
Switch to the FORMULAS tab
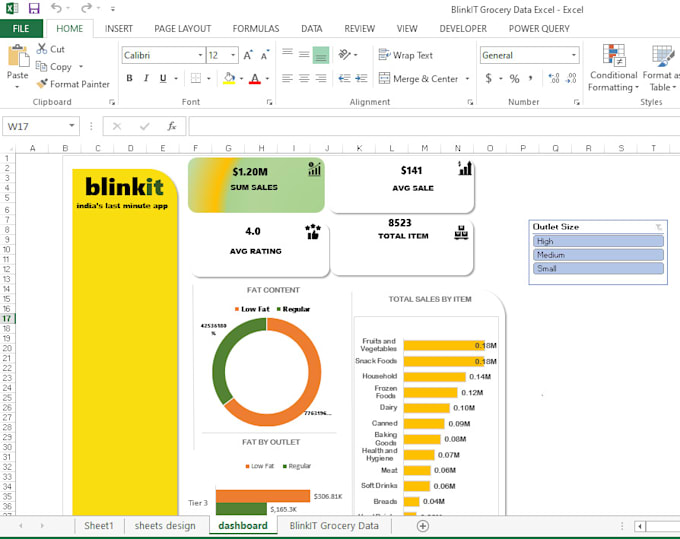[x=256, y=29]
